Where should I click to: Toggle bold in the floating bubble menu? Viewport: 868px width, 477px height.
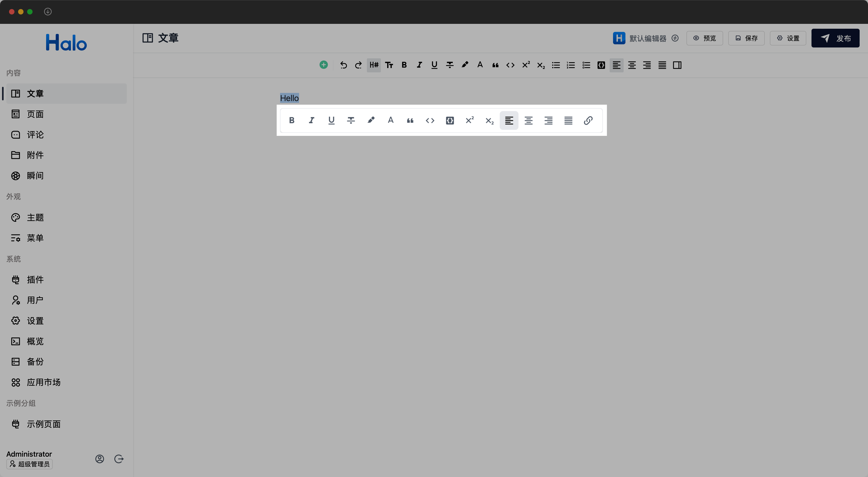coord(292,120)
